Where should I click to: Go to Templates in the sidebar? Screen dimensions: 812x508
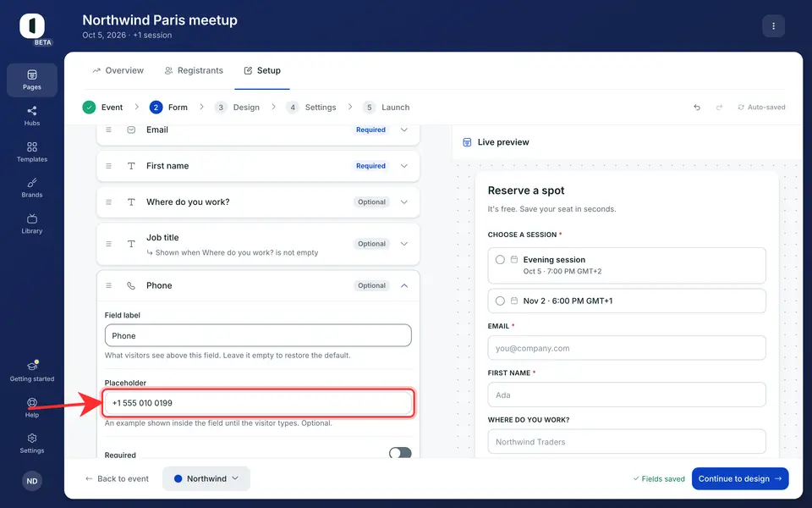click(32, 152)
